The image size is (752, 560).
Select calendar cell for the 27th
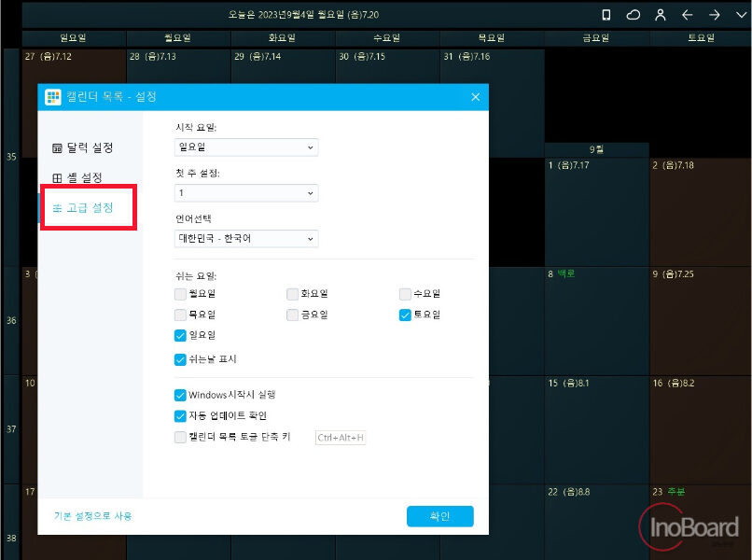click(74, 66)
